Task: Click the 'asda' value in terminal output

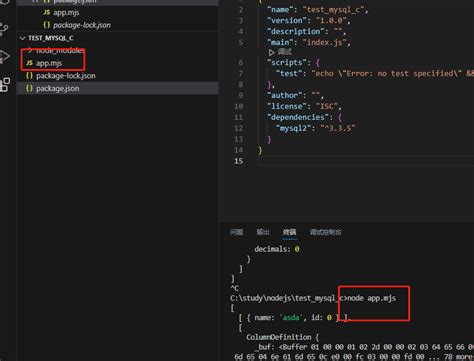Action: pos(291,318)
